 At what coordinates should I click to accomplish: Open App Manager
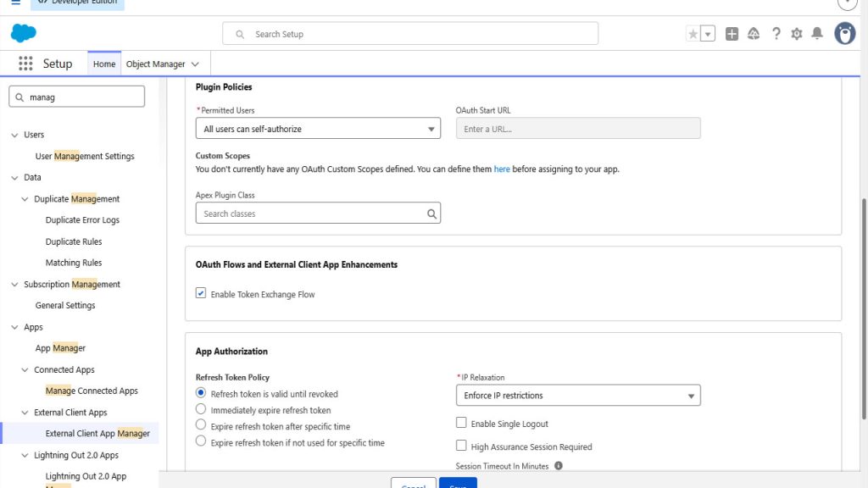[60, 348]
